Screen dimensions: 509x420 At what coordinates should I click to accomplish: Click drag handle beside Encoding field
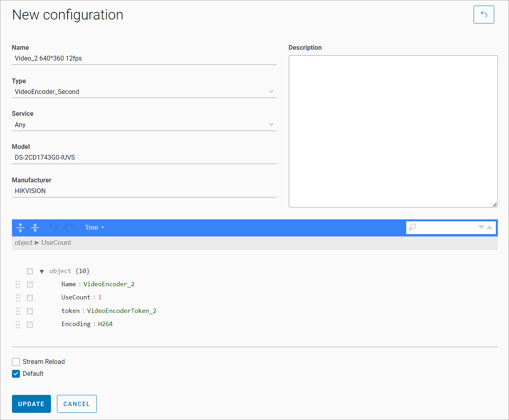click(18, 324)
